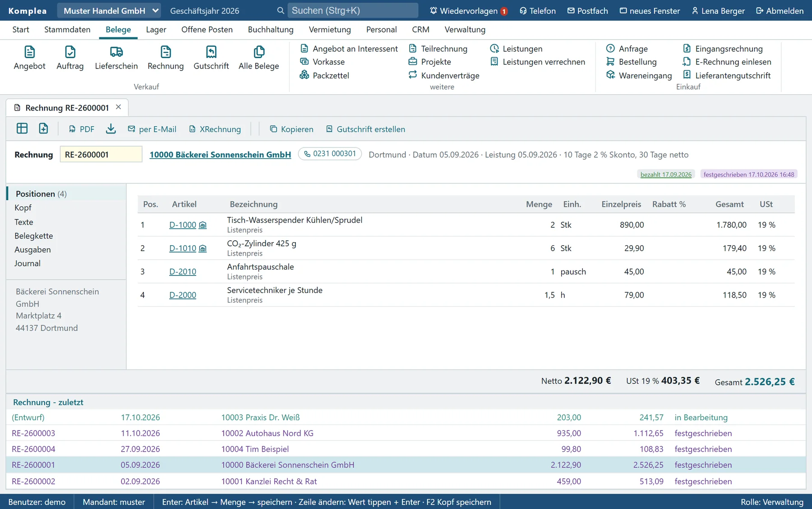Open Wiedervorlagen reminders
Viewport: 812px width, 509px height.
tap(469, 11)
